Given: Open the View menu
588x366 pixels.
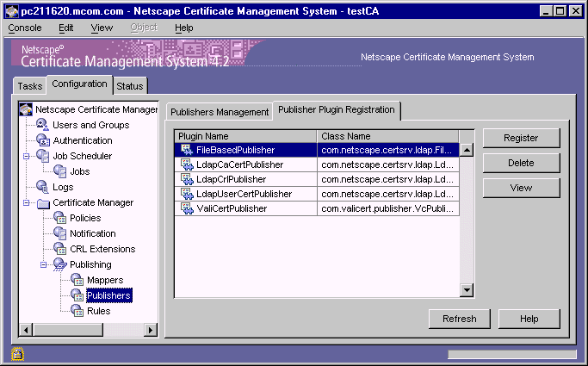Looking at the screenshot, I should (x=102, y=28).
